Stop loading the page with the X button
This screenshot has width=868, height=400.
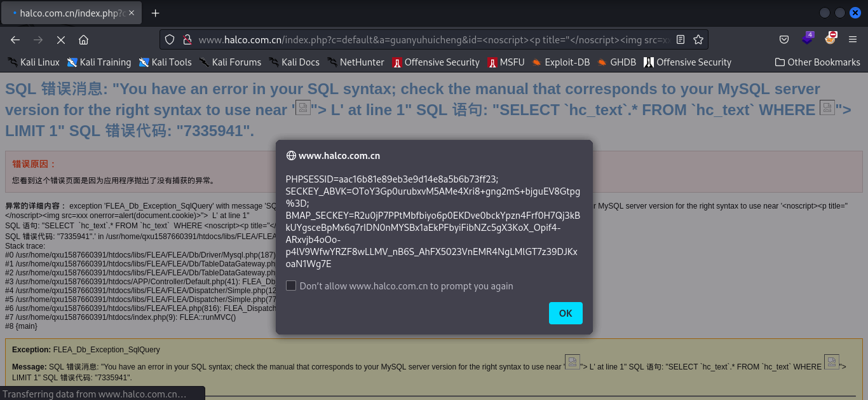[61, 39]
